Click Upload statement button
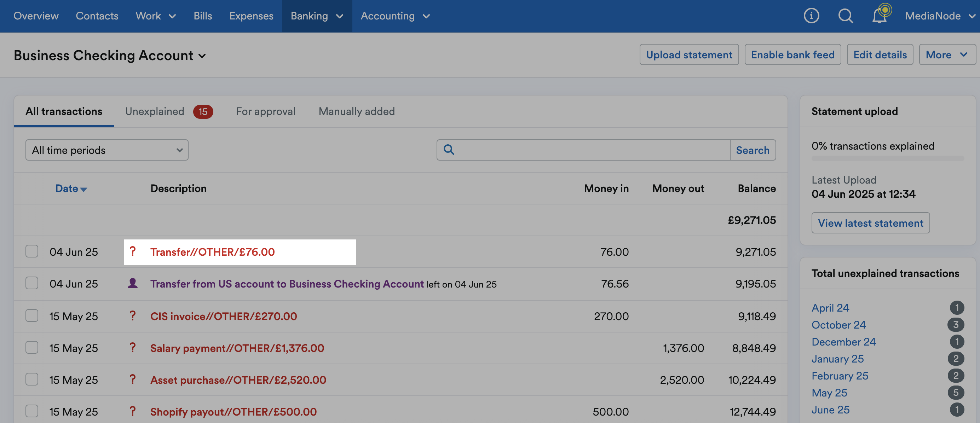The width and height of the screenshot is (980, 423). click(x=689, y=54)
